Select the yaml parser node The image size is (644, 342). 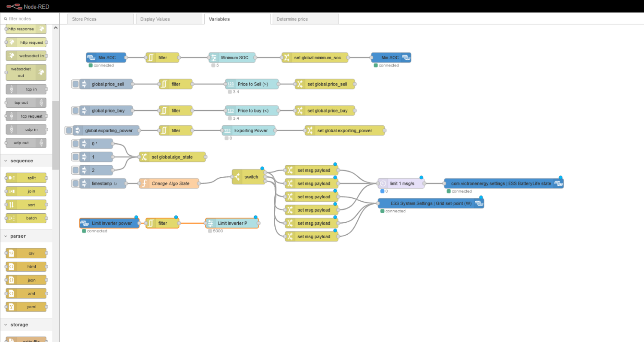pos(26,306)
